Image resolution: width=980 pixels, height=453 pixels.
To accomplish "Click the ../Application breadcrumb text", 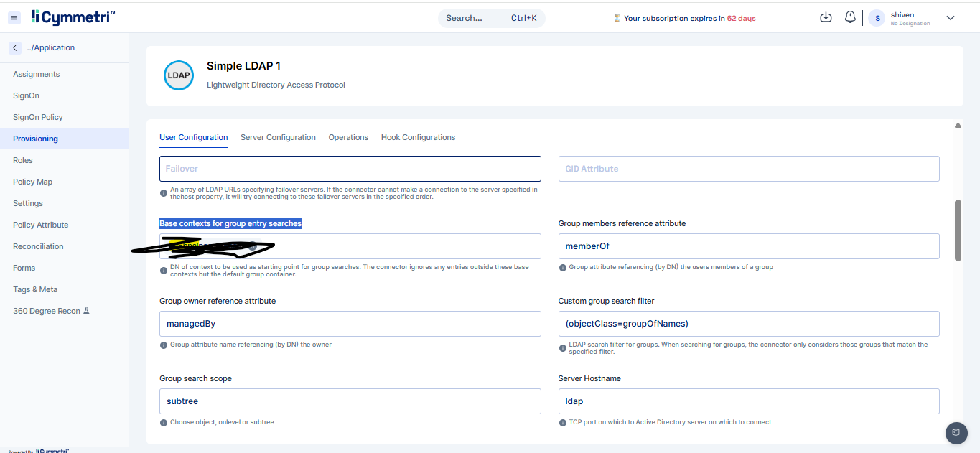I will tap(51, 47).
